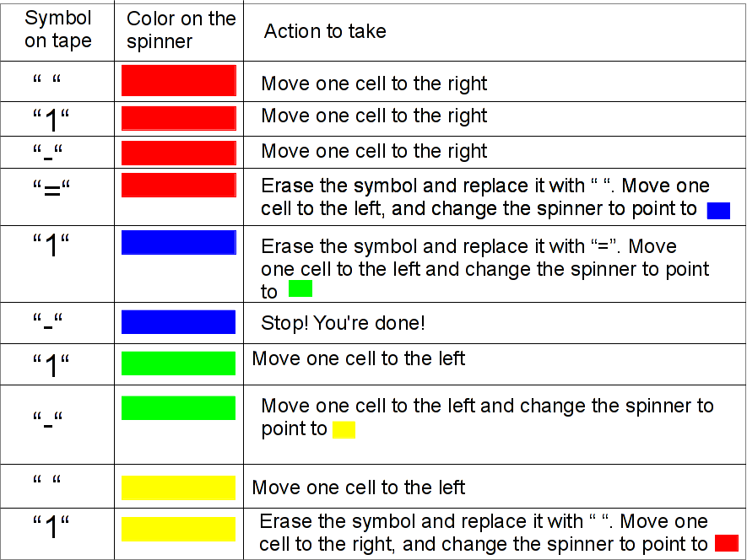The height and width of the screenshot is (560, 747).
Task: Select the yellow bar in the bottom row
Action: coord(179,529)
